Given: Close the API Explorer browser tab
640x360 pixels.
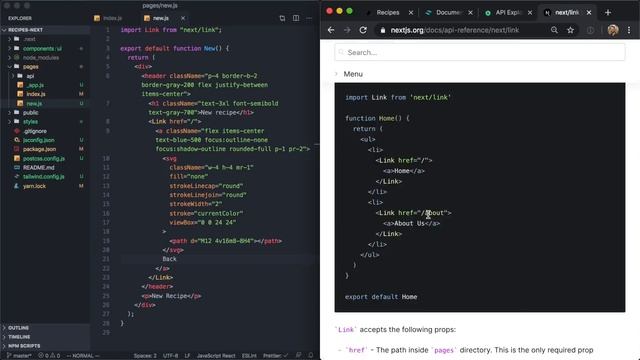Looking at the screenshot, I should coord(530,13).
